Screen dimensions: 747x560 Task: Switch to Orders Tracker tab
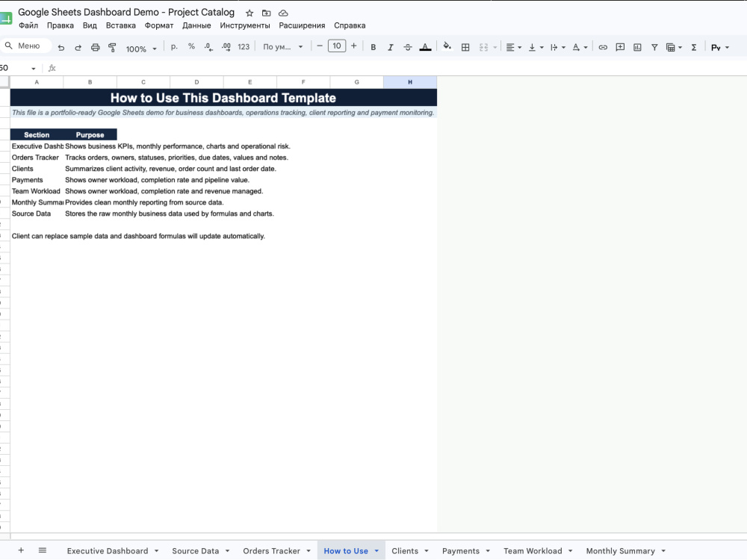[272, 551]
